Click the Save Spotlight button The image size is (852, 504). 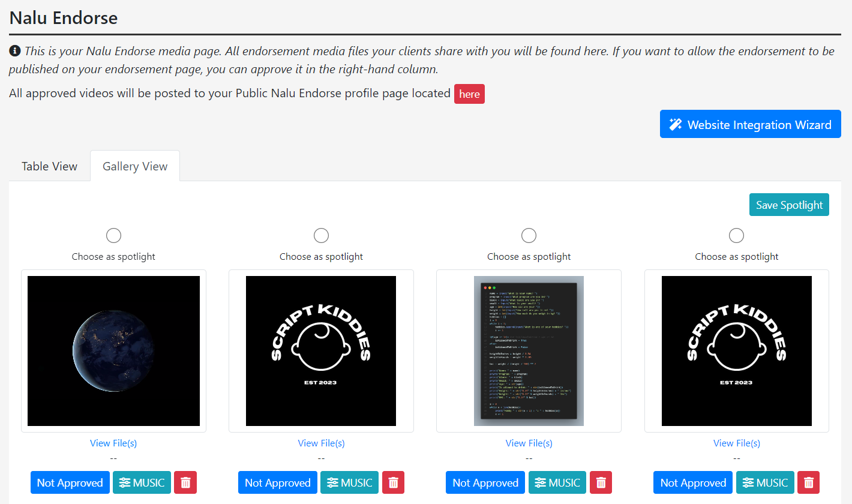point(788,205)
